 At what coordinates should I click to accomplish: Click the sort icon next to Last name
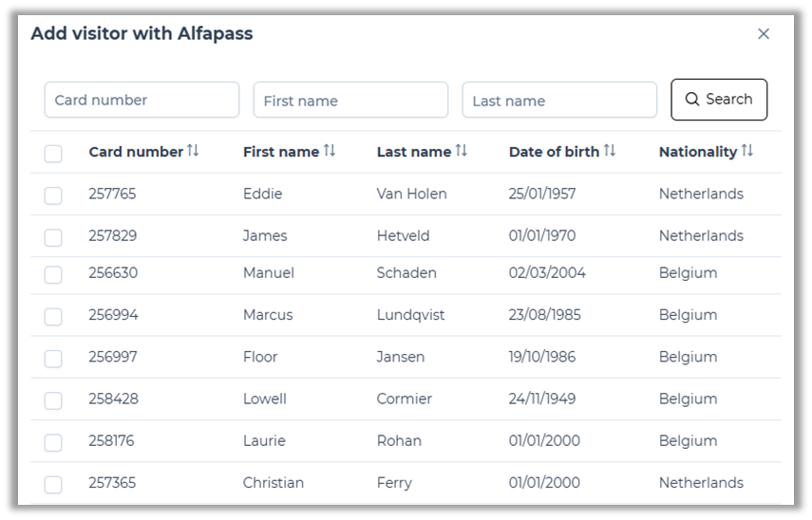tap(462, 151)
